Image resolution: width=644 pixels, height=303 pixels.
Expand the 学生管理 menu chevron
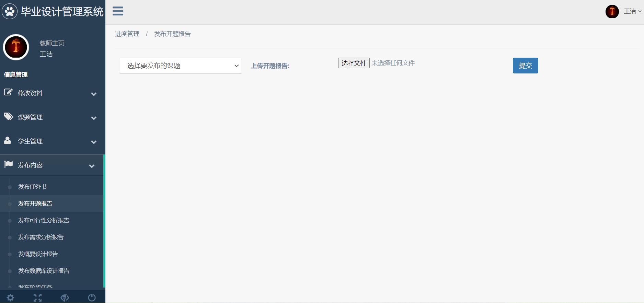click(94, 142)
